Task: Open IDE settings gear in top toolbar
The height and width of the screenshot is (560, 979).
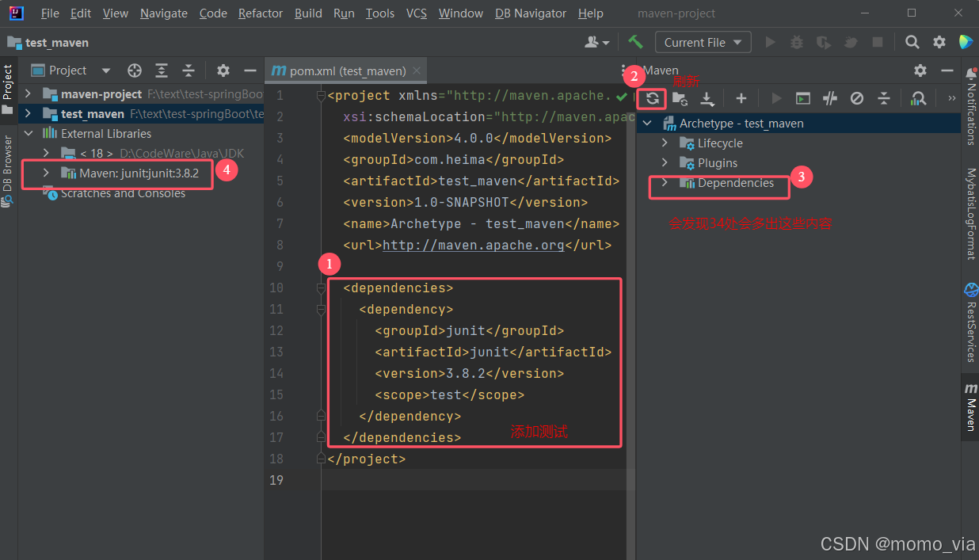Action: pyautogui.click(x=939, y=42)
